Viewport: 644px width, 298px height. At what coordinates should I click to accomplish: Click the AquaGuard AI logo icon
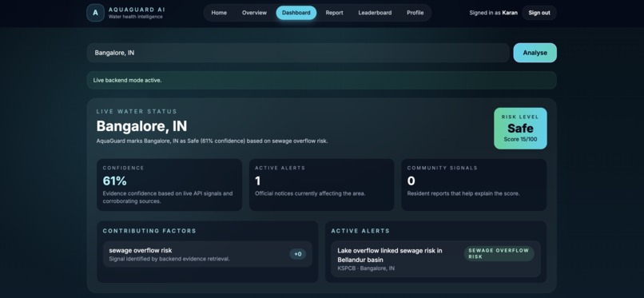(95, 13)
